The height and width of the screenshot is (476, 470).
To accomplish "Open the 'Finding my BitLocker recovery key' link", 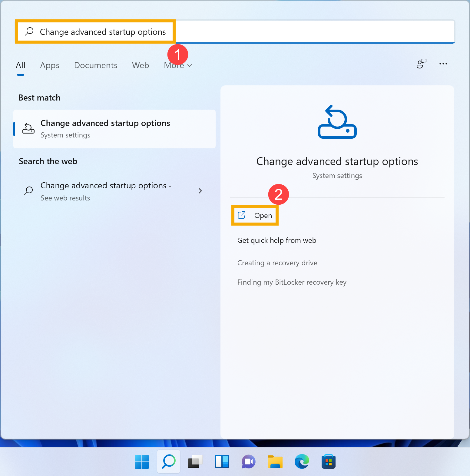I will (x=292, y=282).
